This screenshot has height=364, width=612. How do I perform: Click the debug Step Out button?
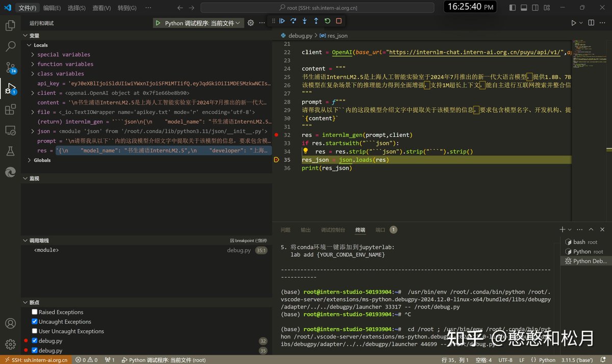(x=316, y=21)
